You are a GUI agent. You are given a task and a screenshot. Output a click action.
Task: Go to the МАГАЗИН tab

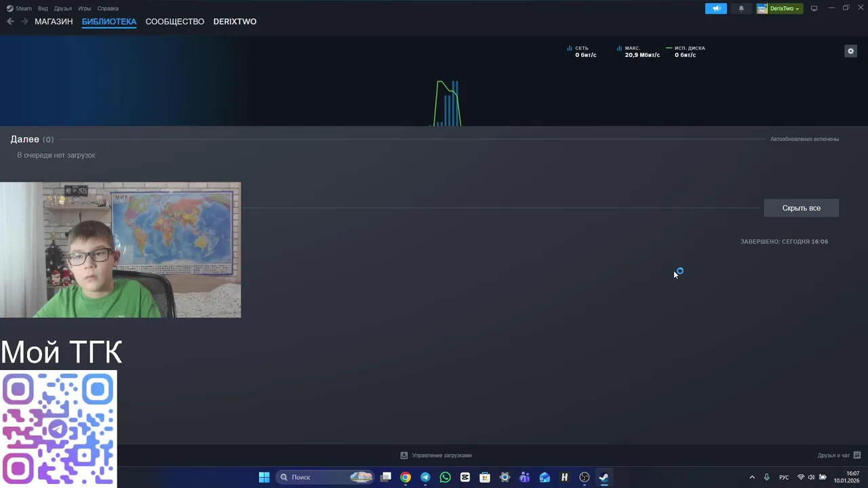54,22
